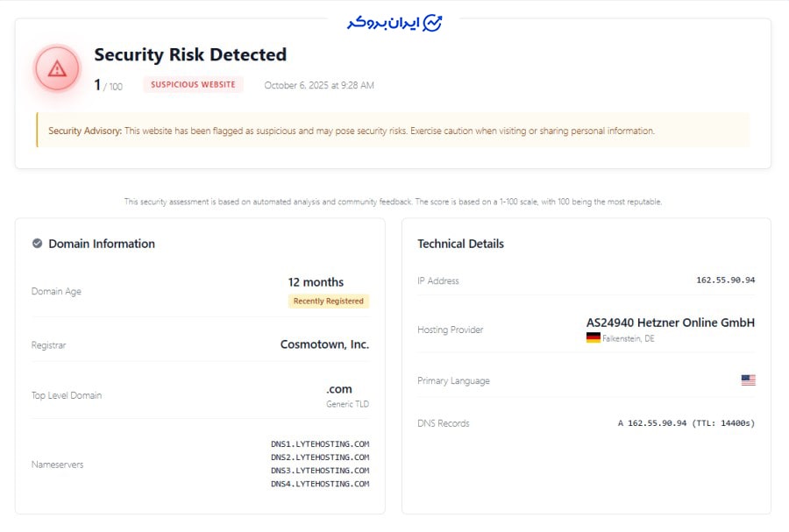Viewport: 789px width, 532px height.
Task: Click the Recently Registered warning label
Action: point(331,301)
